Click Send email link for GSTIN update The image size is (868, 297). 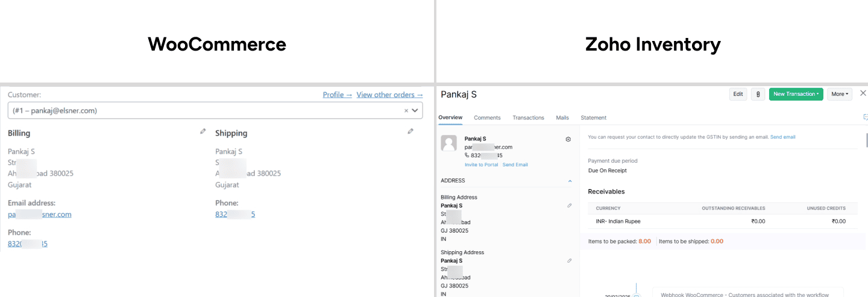click(x=782, y=137)
